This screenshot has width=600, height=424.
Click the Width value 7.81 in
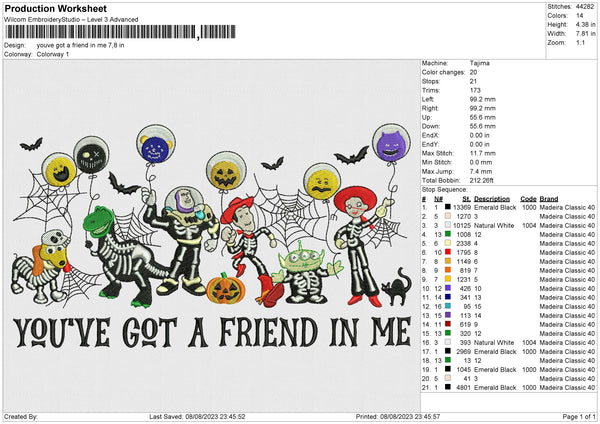[x=585, y=34]
